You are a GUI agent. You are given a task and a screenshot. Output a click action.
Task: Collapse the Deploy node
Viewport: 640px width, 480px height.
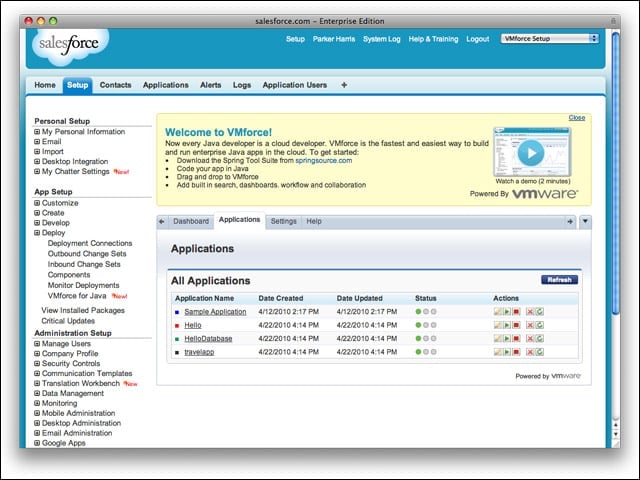pyautogui.click(x=37, y=233)
